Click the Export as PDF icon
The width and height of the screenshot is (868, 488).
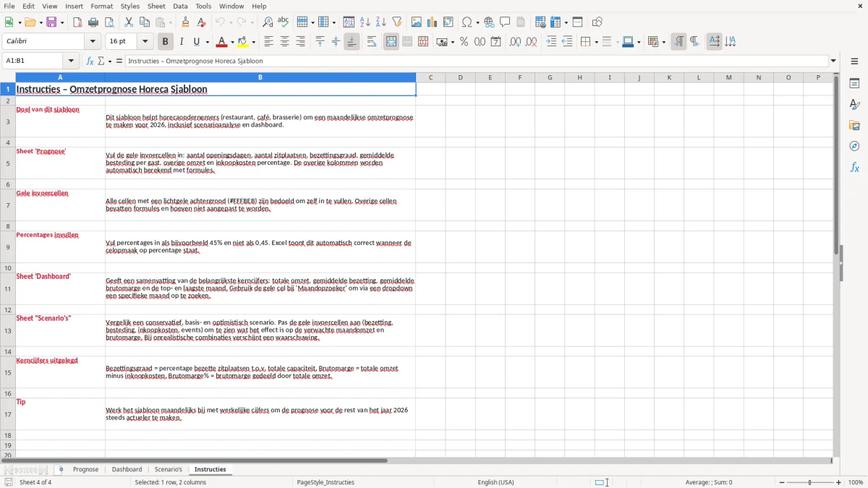[x=77, y=22]
